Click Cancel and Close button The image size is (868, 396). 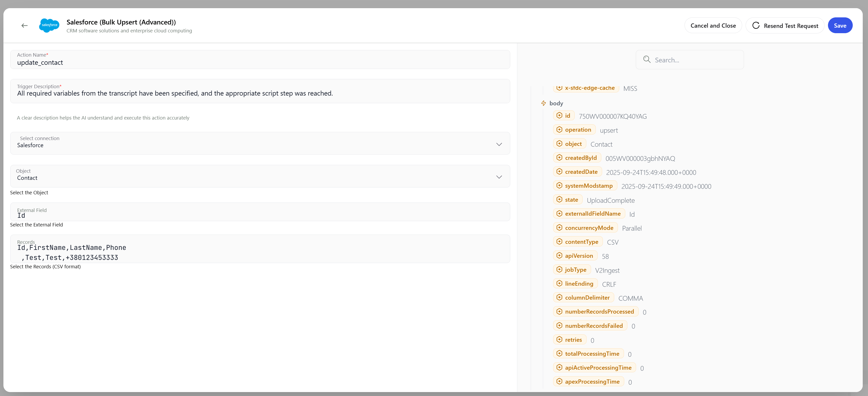click(713, 26)
